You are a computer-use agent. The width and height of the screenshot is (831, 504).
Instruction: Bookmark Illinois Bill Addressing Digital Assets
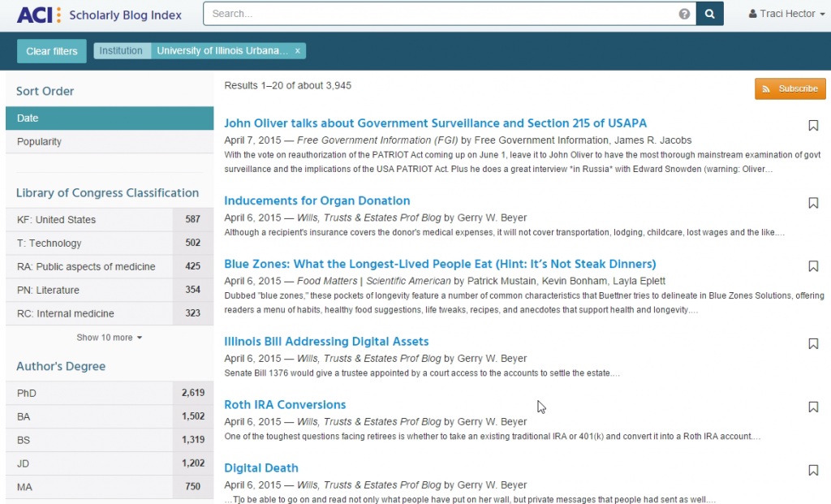[813, 344]
